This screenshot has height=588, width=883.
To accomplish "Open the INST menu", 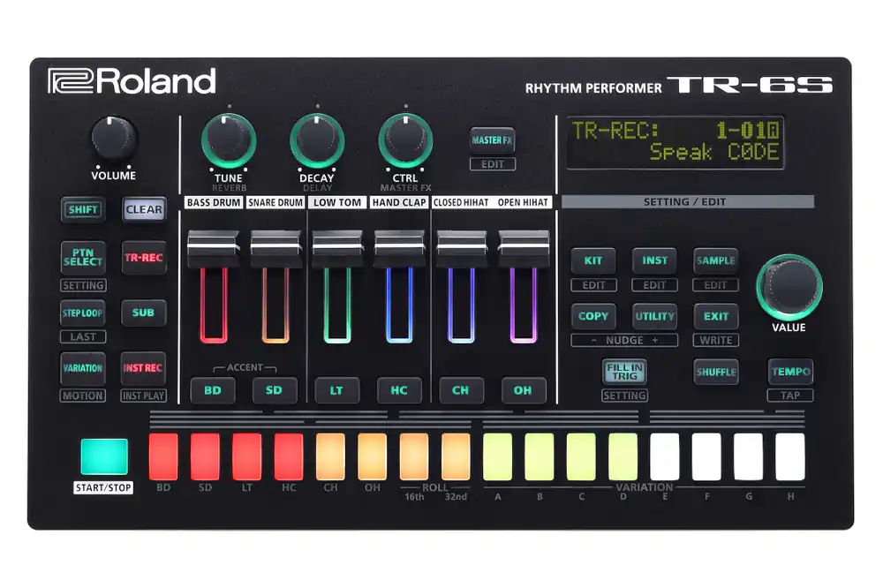I will [655, 260].
